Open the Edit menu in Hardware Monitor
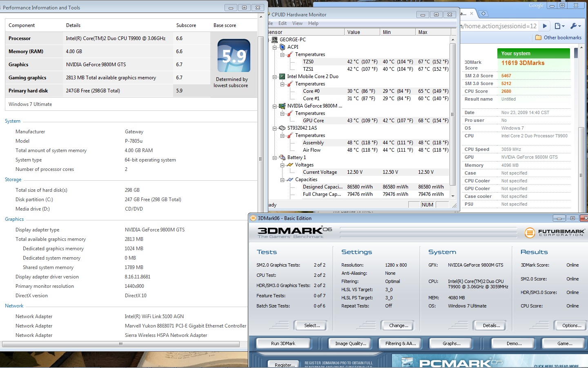The height and width of the screenshot is (368, 588). (x=283, y=23)
